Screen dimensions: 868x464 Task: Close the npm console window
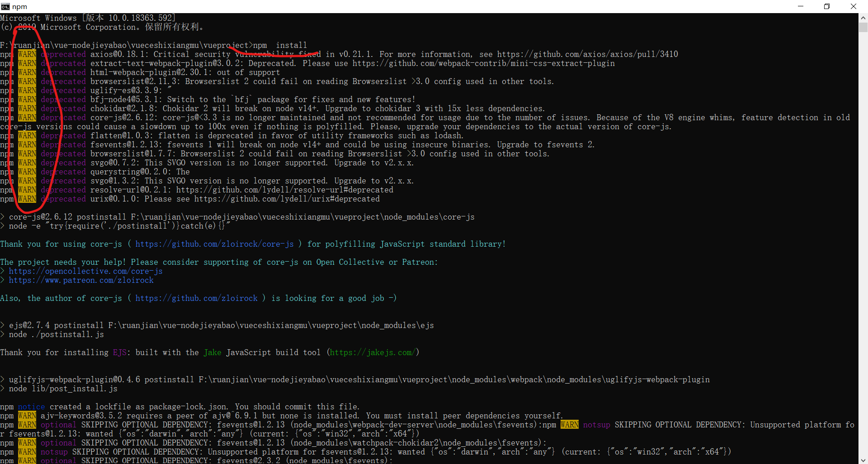854,6
